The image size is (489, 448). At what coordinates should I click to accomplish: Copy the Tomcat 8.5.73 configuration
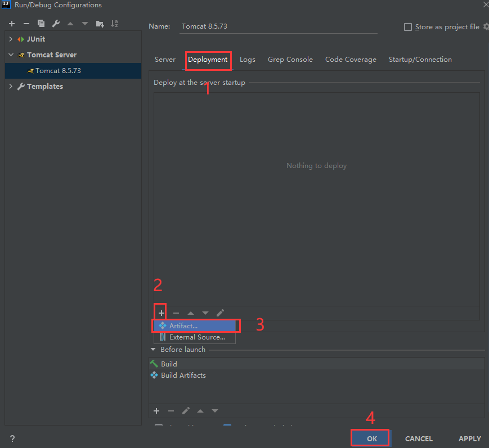point(40,24)
